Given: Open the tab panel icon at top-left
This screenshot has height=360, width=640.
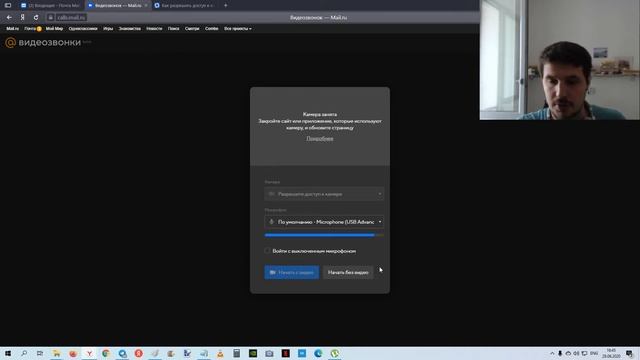Looking at the screenshot, I should [x=8, y=5].
